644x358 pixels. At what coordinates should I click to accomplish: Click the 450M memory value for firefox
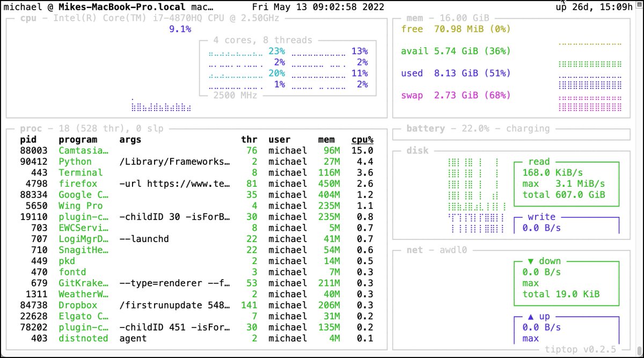click(329, 184)
